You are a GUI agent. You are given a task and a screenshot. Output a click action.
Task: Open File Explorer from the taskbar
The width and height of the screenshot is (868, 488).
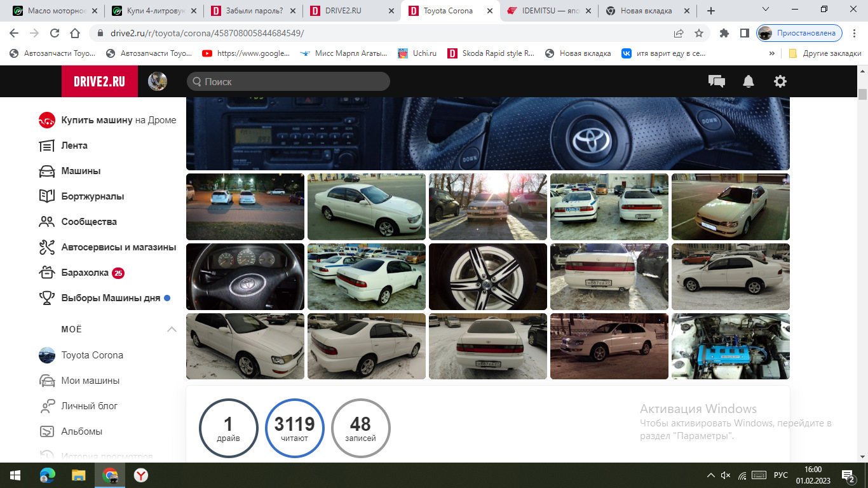pos(79,475)
